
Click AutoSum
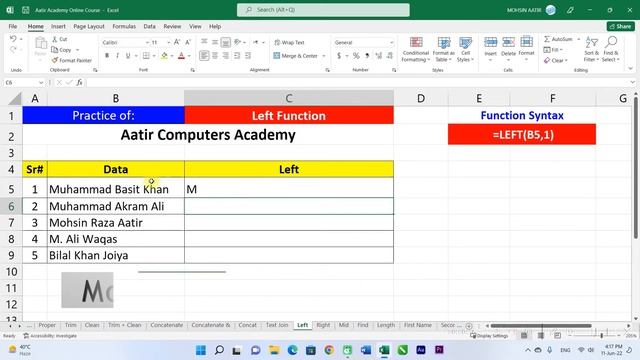[x=558, y=39]
